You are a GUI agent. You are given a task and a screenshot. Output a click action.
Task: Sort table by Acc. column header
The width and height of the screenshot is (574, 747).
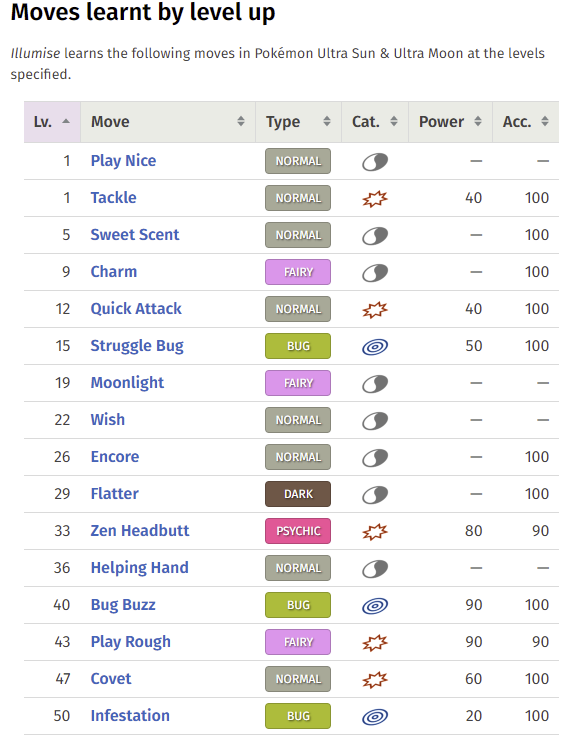tap(526, 122)
